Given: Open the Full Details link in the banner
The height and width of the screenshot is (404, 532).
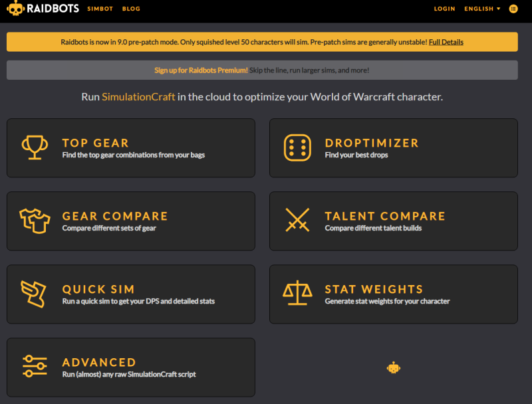Looking at the screenshot, I should (x=446, y=42).
